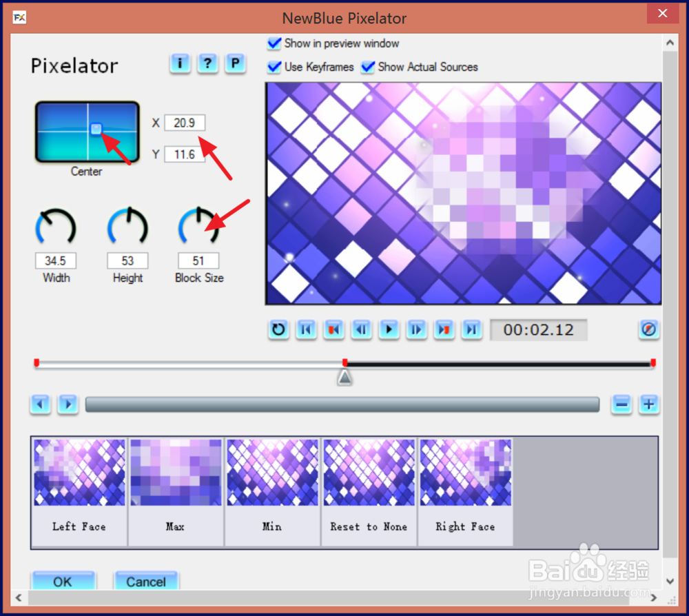Click the Width dial knob
Viewport: 689px width, 616px height.
[56, 227]
